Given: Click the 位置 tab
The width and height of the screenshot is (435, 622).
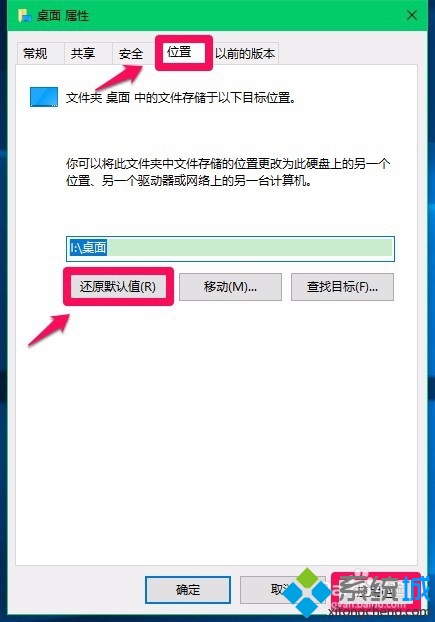Looking at the screenshot, I should click(x=179, y=52).
